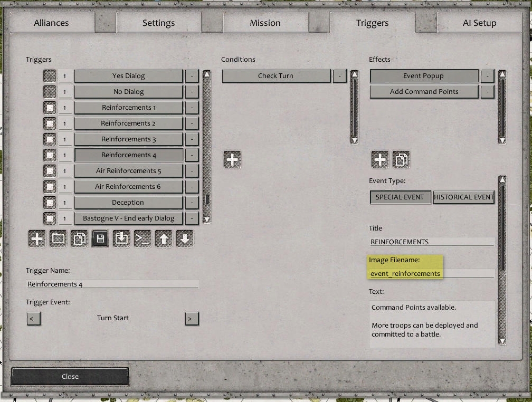Open the load triggers folder icon

click(58, 238)
